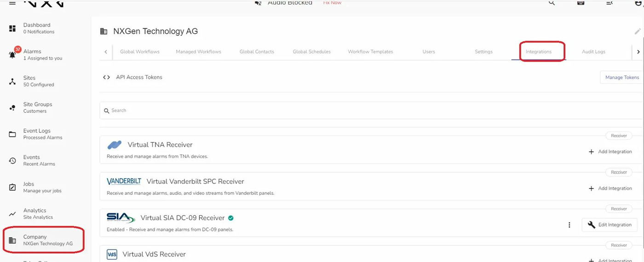Open the Events history icon
The image size is (644, 262).
[x=13, y=160]
